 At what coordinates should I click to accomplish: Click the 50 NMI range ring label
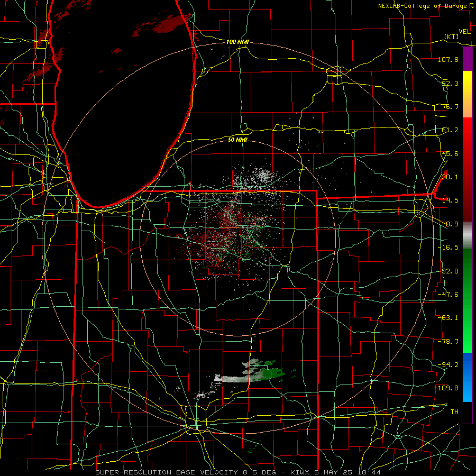237,140
